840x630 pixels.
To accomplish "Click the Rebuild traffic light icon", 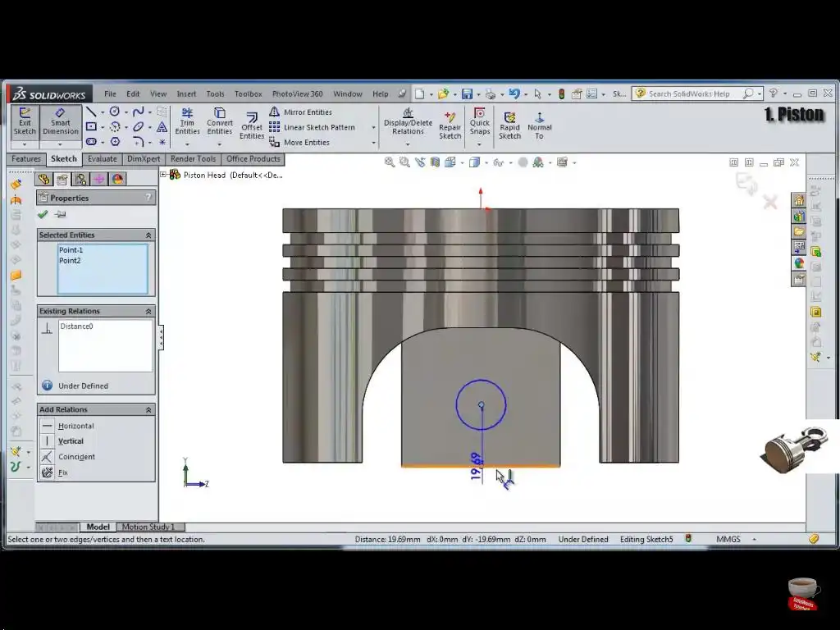I will pos(561,94).
